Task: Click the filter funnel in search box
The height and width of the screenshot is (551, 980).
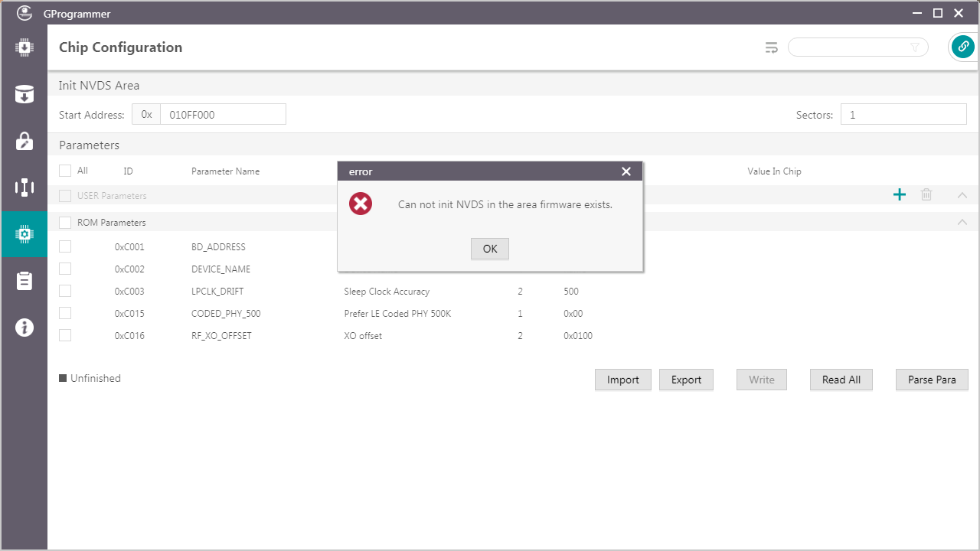Action: coord(915,47)
